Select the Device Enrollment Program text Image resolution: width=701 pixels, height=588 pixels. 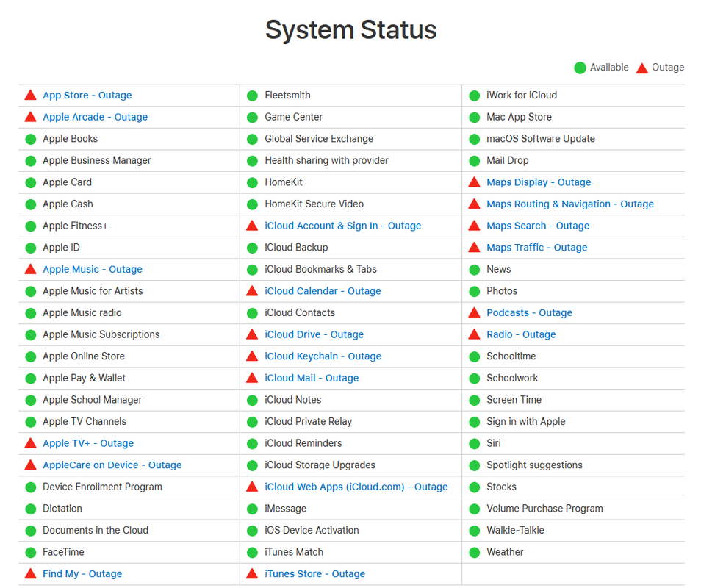tap(102, 487)
